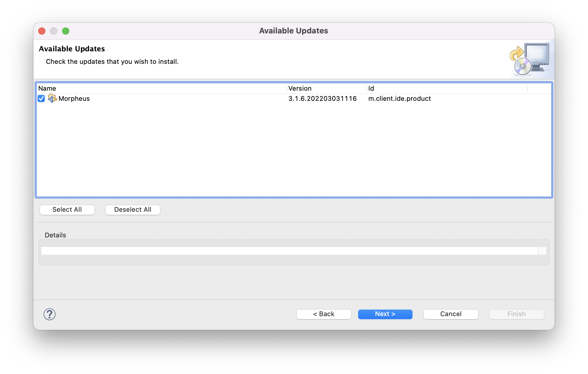Click the Id column header
588x374 pixels.
[371, 88]
